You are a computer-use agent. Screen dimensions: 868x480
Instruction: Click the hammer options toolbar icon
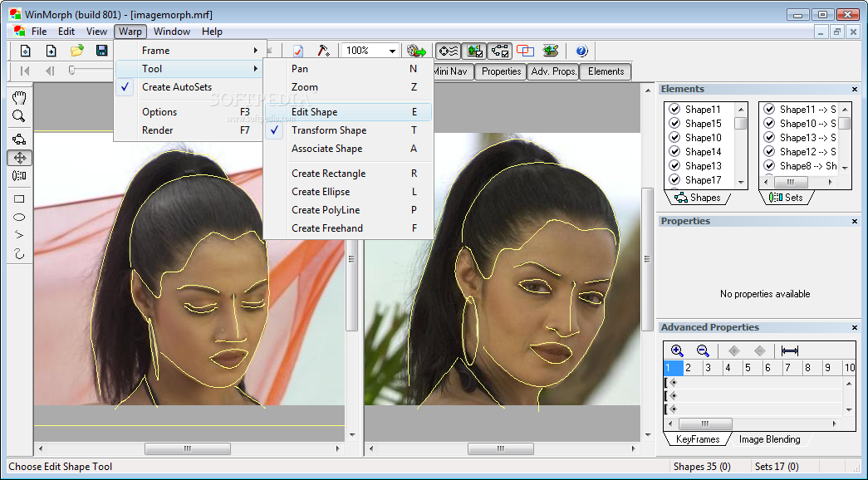point(323,51)
